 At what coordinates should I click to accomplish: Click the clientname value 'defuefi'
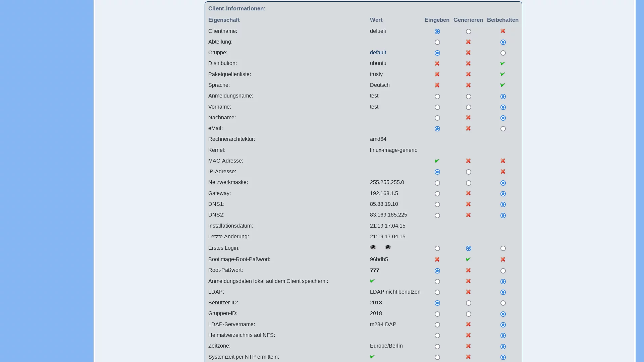[378, 31]
